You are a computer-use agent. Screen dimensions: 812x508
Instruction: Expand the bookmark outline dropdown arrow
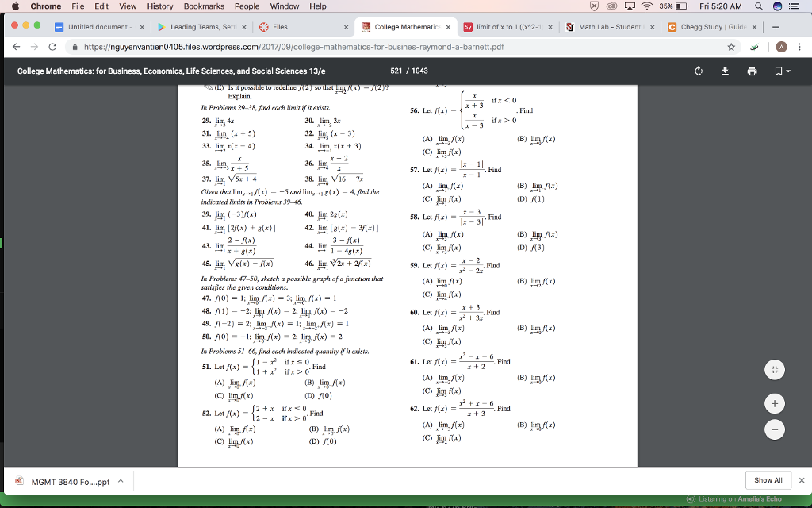(x=788, y=71)
